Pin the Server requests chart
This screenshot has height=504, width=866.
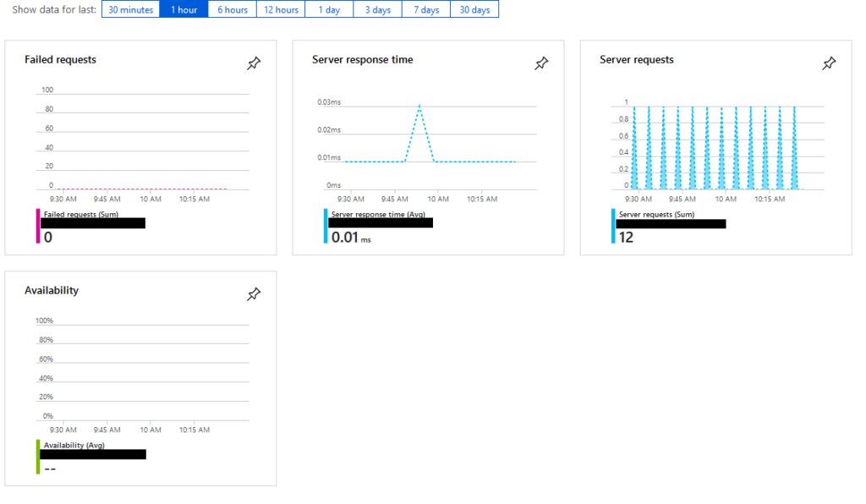coord(829,63)
